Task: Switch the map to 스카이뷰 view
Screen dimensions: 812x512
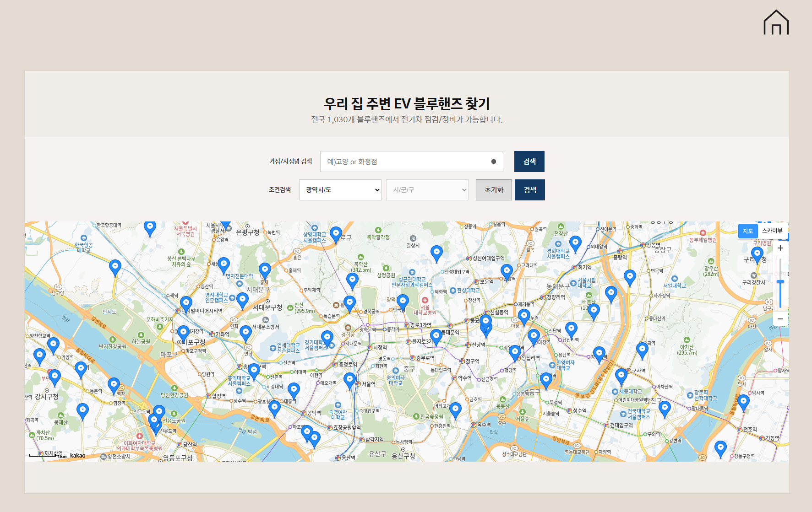Action: 772,231
